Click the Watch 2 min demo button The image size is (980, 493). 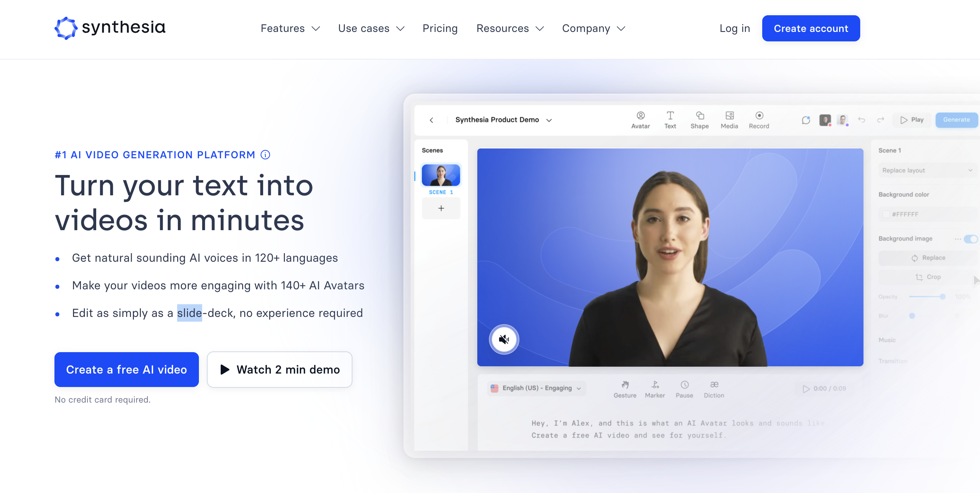279,369
